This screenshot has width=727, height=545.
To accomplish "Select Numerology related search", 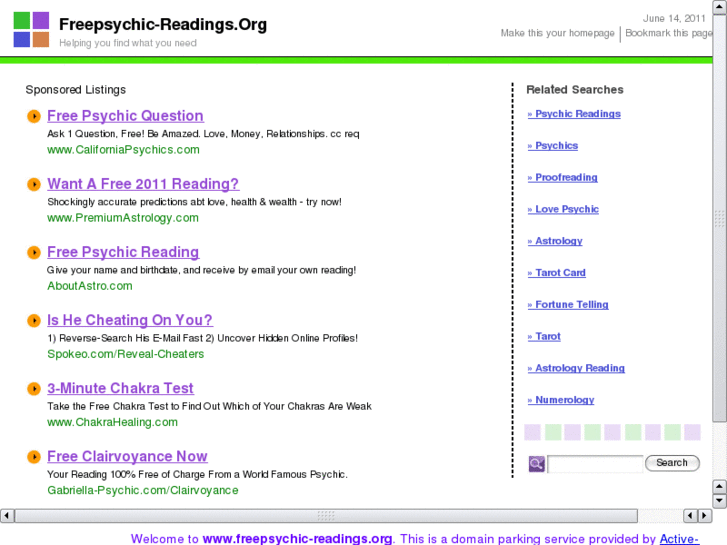I will 561,400.
